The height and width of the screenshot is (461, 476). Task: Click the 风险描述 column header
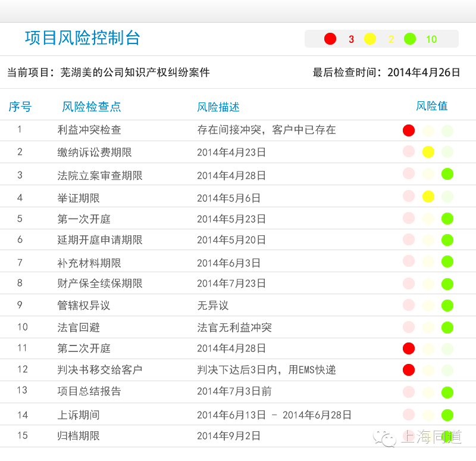click(x=218, y=107)
